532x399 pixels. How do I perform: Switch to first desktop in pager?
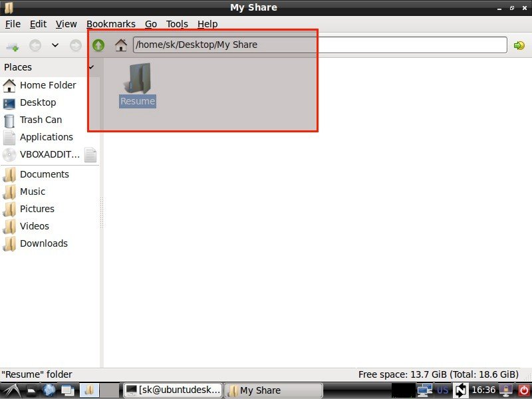tap(89, 390)
